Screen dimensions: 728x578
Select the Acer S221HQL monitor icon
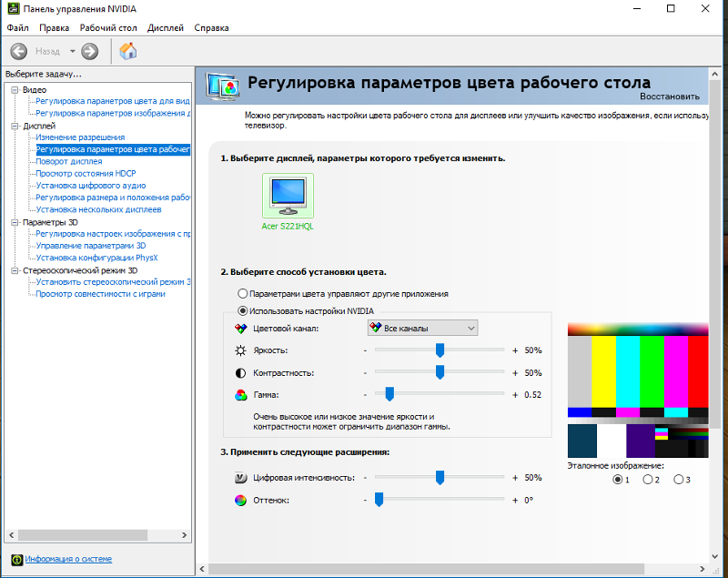click(288, 196)
